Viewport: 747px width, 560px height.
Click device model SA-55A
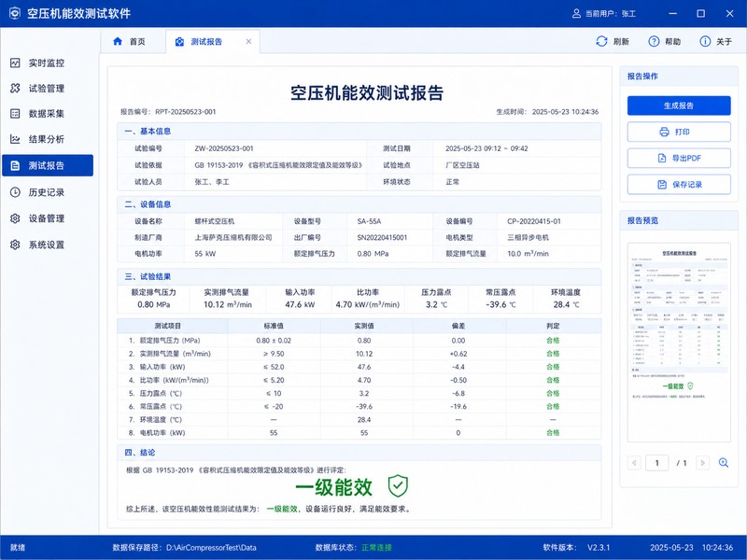[x=369, y=221]
